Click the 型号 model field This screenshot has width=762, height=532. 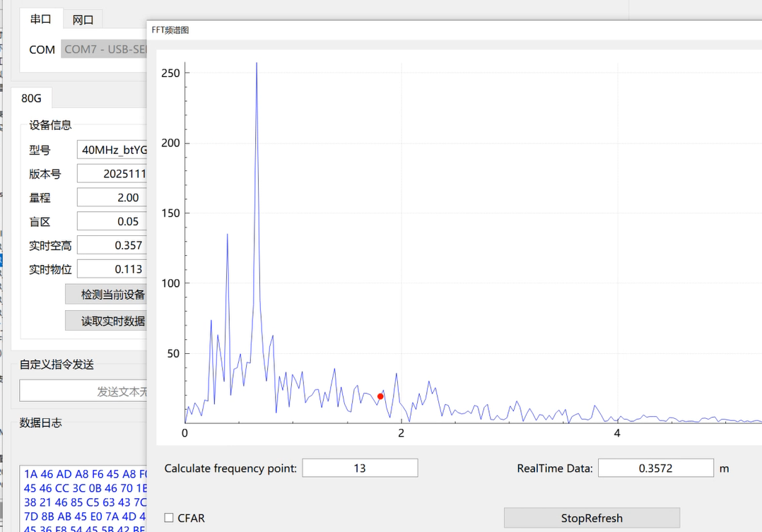pyautogui.click(x=112, y=150)
